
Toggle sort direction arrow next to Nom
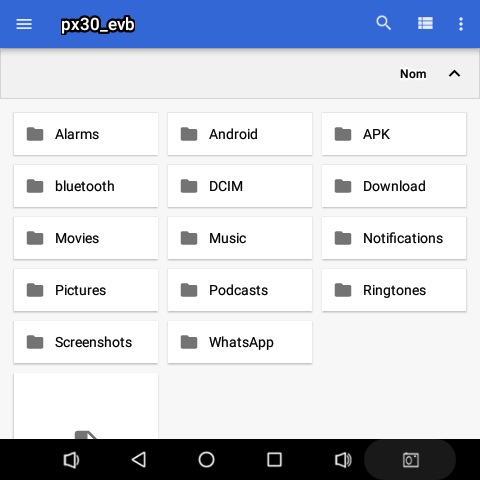click(454, 74)
